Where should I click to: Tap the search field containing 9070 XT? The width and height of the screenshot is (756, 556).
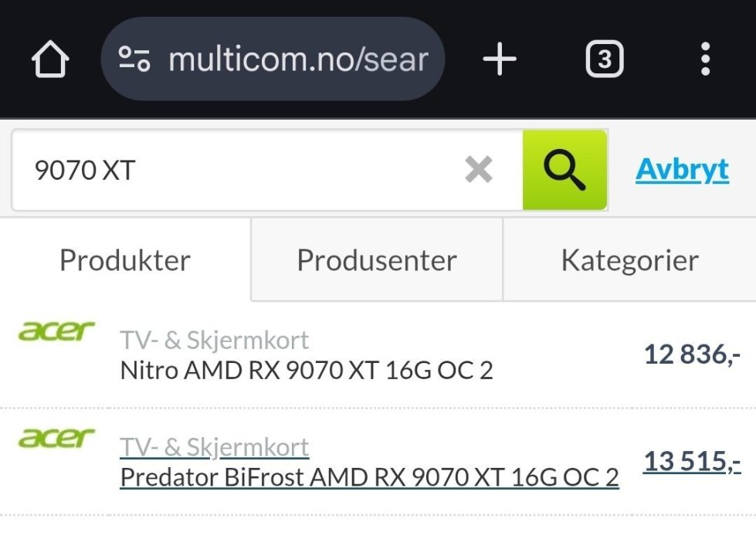(x=232, y=169)
